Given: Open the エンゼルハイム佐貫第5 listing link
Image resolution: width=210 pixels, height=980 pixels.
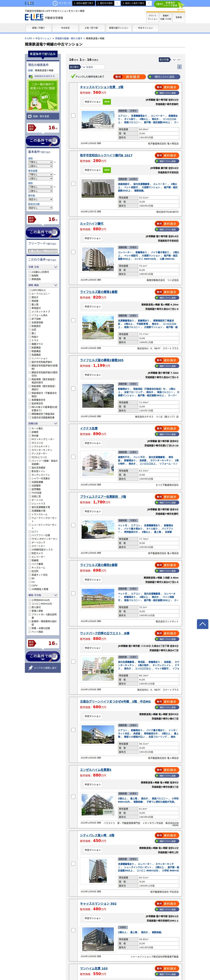Looking at the screenshot, I should (x=96, y=770).
